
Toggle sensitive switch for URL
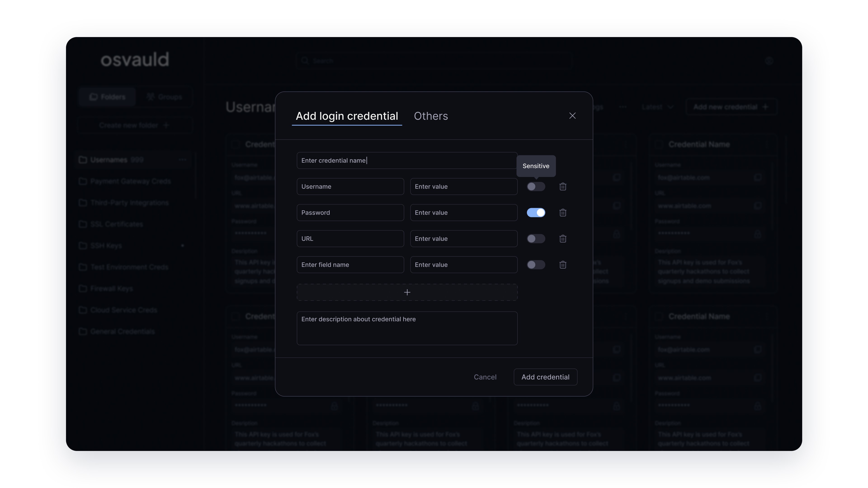coord(536,239)
